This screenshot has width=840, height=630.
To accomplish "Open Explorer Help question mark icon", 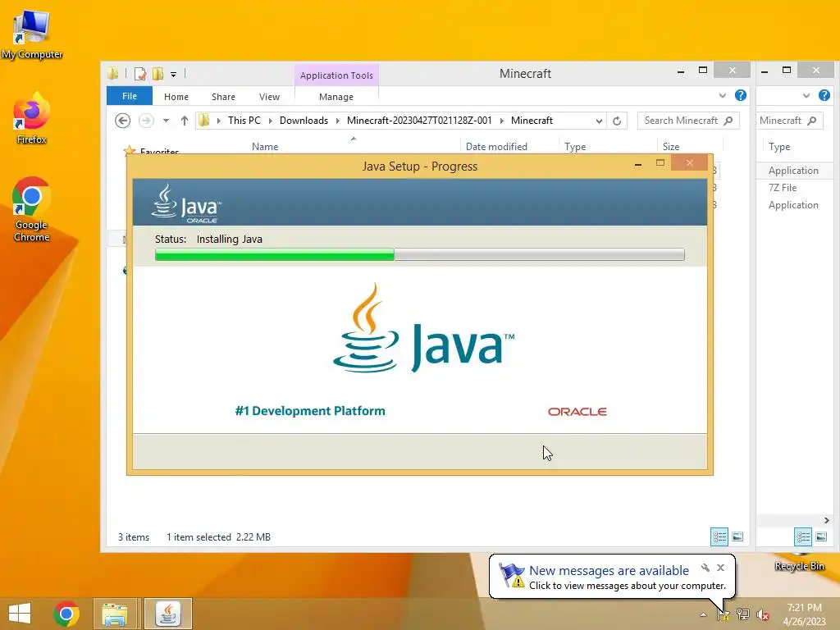I will tap(741, 95).
